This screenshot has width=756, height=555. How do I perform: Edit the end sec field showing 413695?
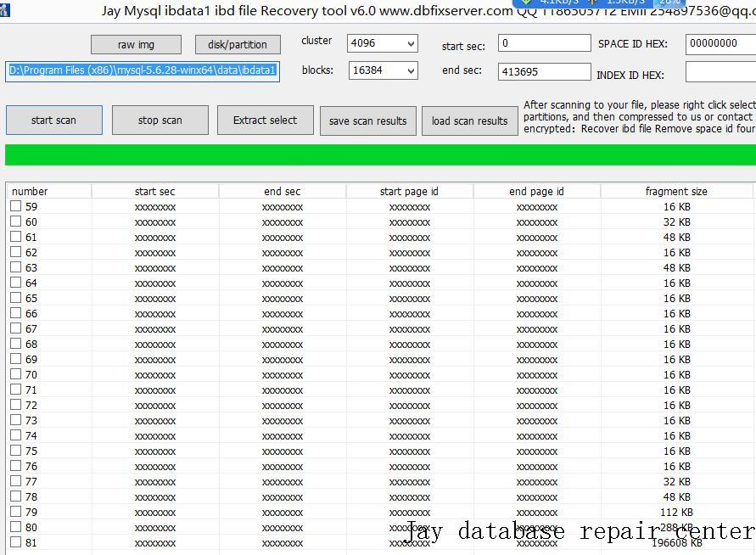[545, 72]
